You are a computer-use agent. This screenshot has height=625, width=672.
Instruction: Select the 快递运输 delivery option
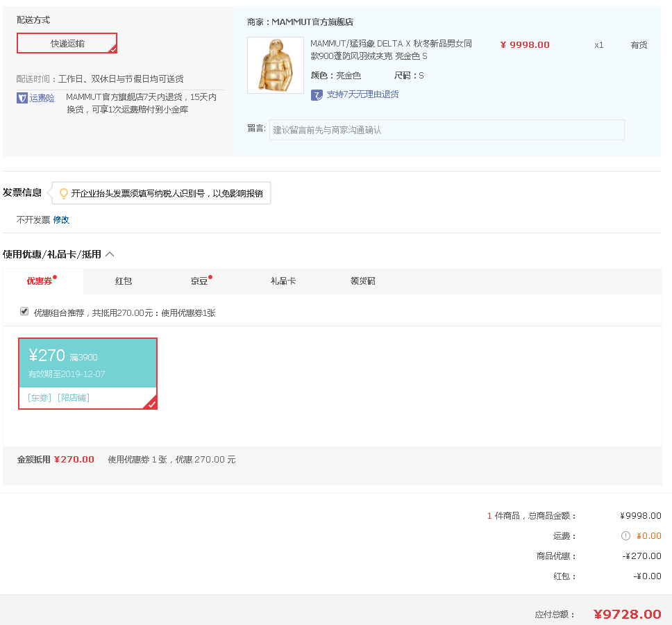pyautogui.click(x=67, y=43)
